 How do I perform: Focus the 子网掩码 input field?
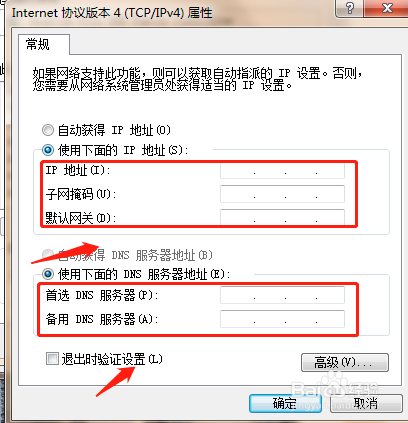pos(282,194)
